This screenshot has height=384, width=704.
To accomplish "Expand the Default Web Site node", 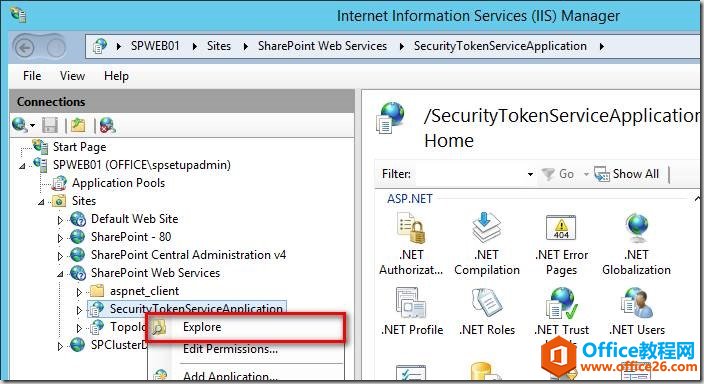I will 60,220.
